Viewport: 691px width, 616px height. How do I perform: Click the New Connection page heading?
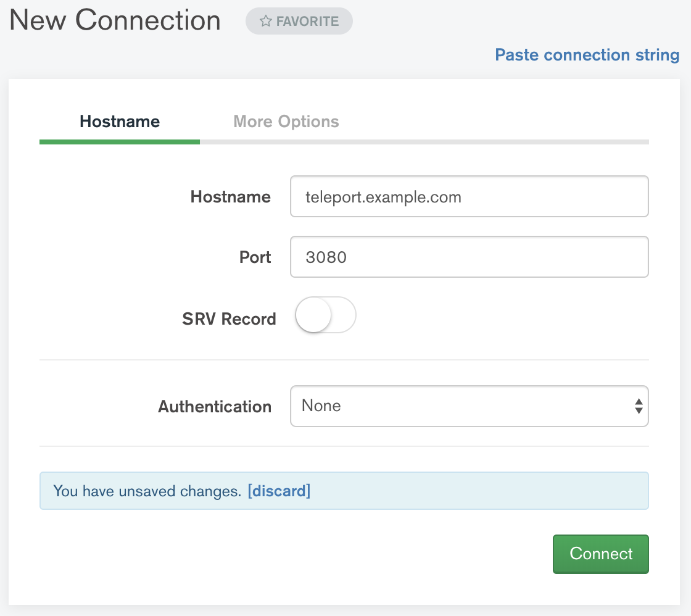115,20
